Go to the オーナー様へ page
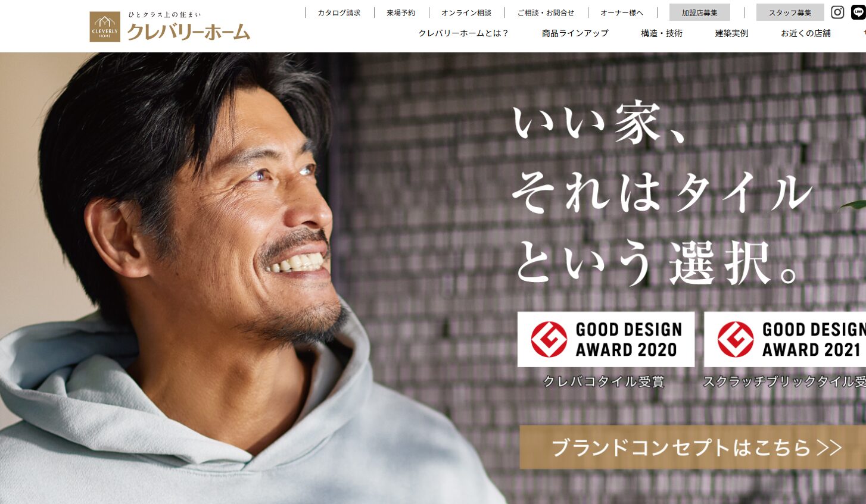The width and height of the screenshot is (866, 504). click(x=622, y=12)
